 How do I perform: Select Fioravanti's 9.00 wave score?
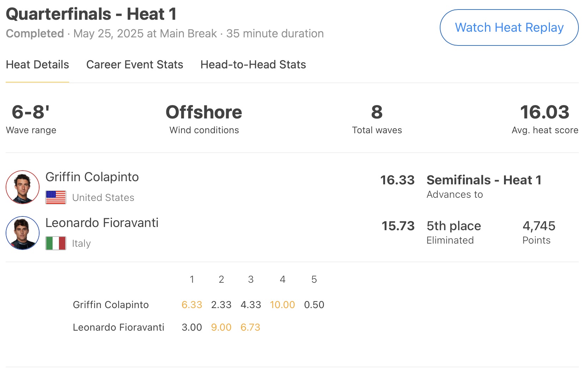[x=221, y=327]
